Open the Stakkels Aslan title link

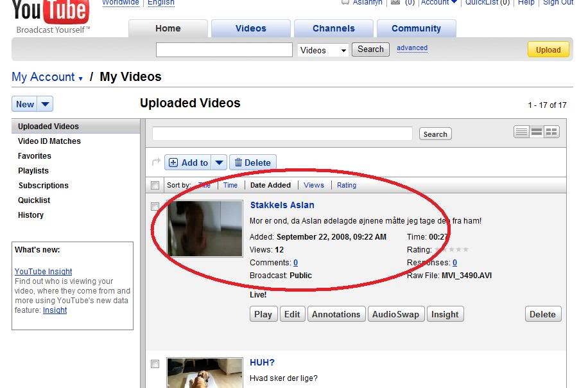click(282, 205)
